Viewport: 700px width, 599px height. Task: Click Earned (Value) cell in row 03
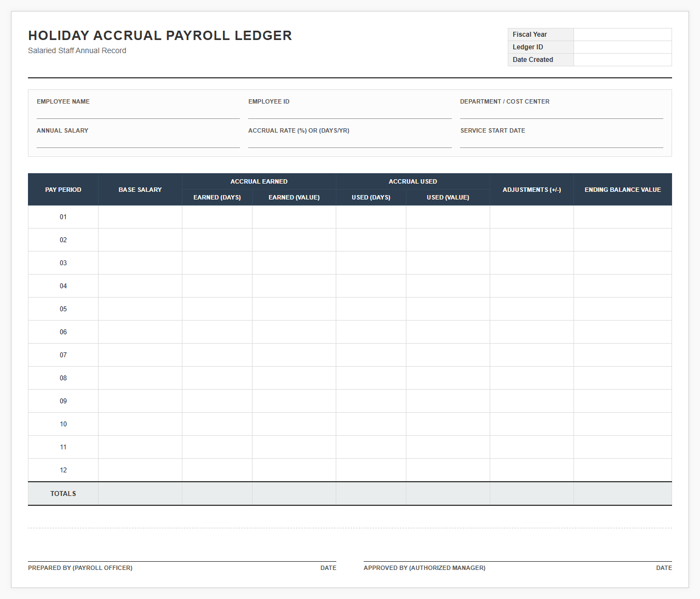294,263
